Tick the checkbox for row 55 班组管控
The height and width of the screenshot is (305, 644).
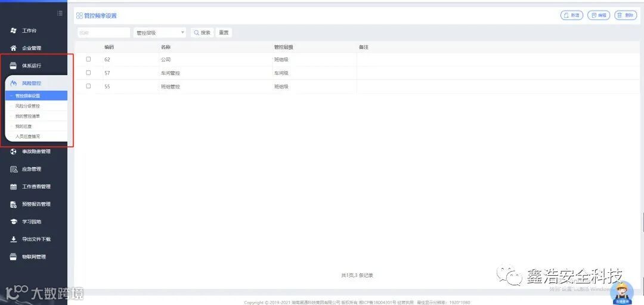click(88, 87)
